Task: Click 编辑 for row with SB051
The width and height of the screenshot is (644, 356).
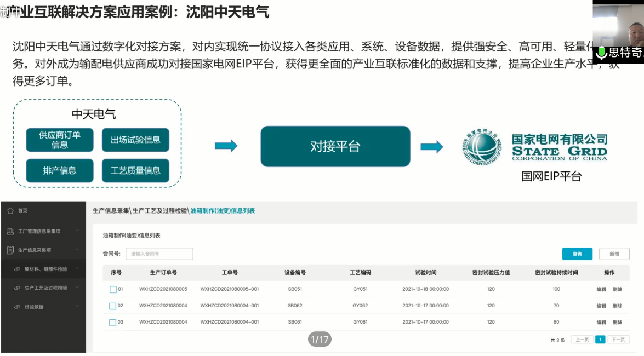Action: pos(601,290)
